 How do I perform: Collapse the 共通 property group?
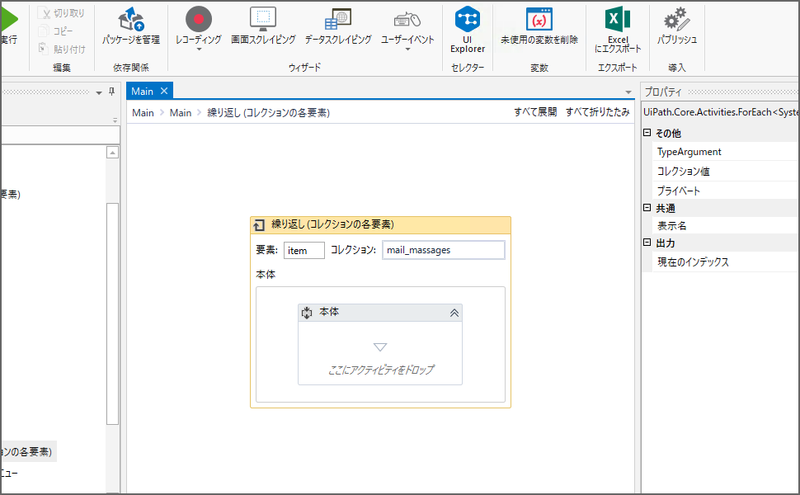tap(647, 208)
